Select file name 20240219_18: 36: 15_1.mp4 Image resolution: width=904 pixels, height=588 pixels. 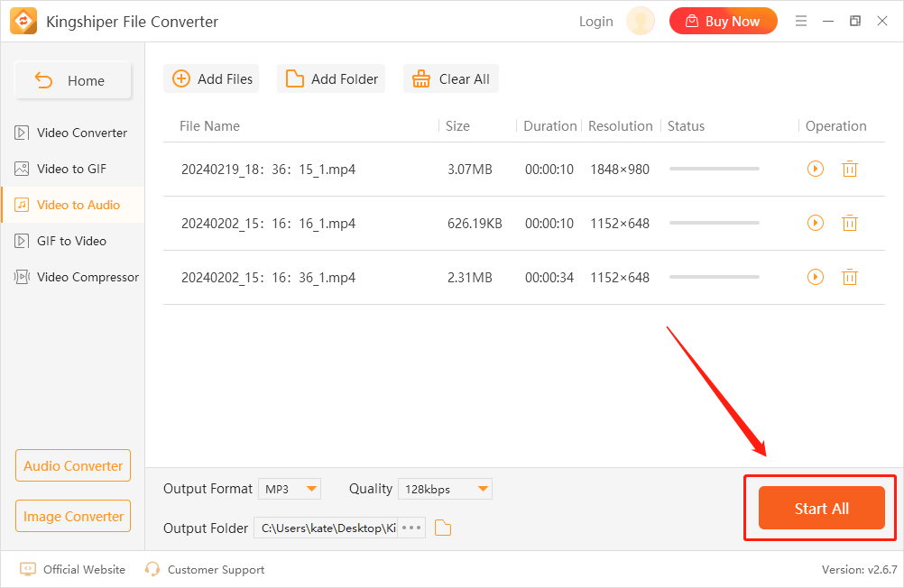coord(269,170)
